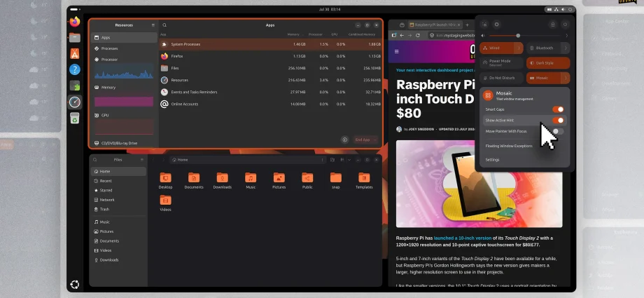Expand Wired network submenu arrow

519,48
